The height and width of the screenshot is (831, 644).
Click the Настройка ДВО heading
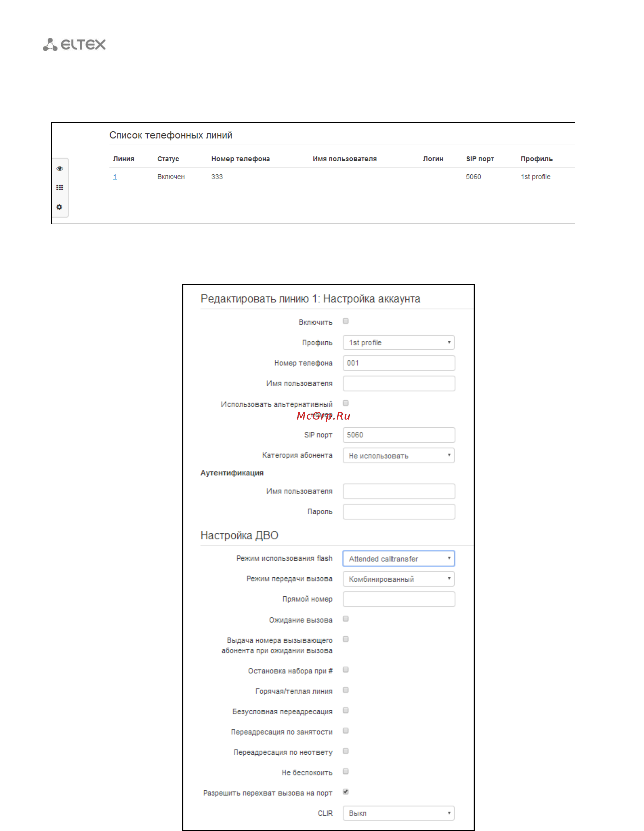point(239,535)
